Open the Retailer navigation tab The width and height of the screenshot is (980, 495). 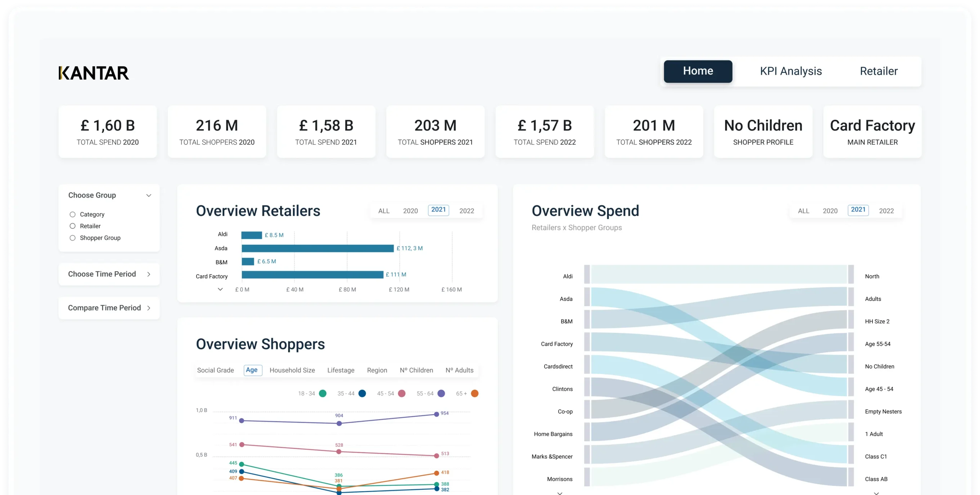click(x=879, y=71)
